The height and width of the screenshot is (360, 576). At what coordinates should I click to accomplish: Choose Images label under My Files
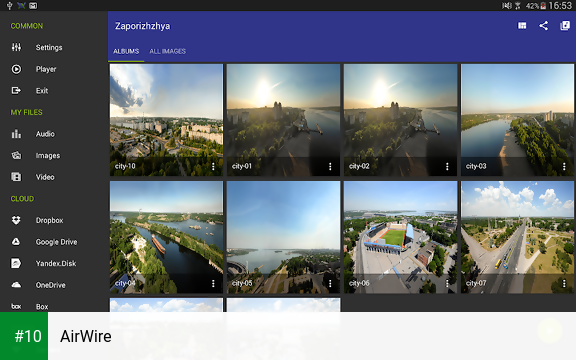[48, 156]
